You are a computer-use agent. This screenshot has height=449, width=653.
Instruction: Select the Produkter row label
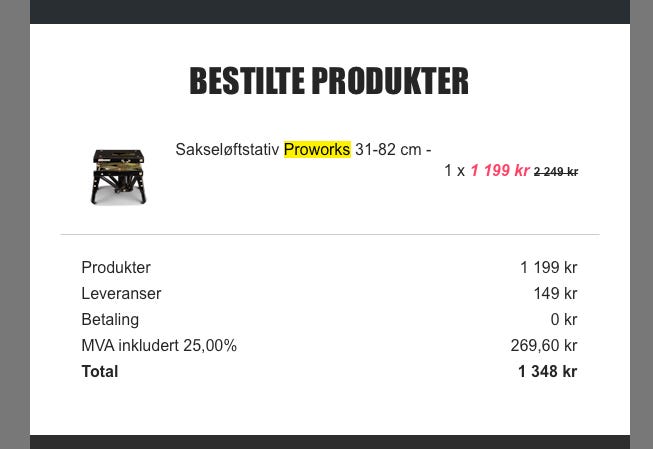point(116,268)
